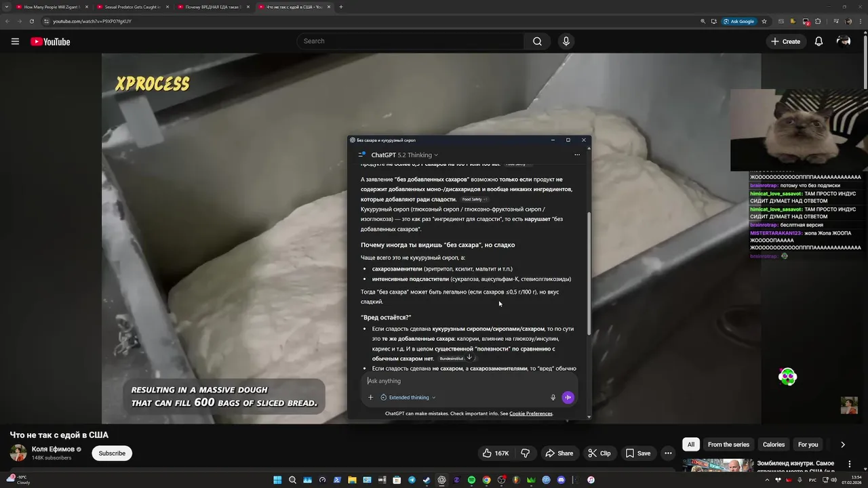Open the Cookie Preferences link
This screenshot has width=868, height=488.
click(x=531, y=413)
